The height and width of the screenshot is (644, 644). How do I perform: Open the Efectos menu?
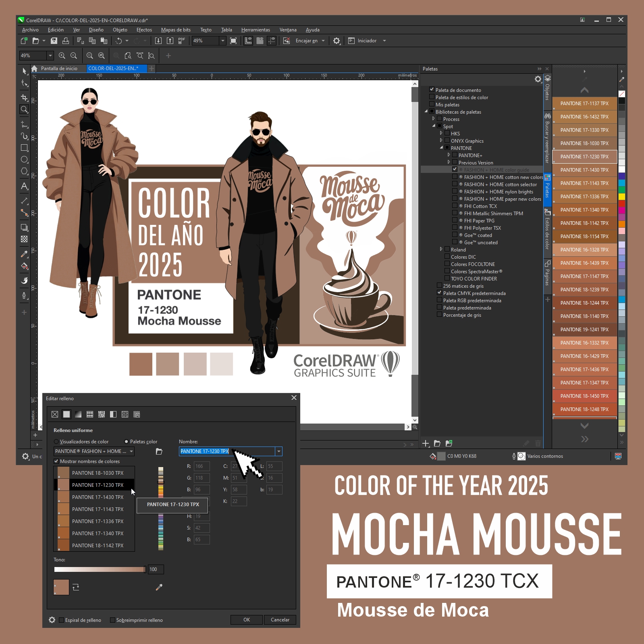[x=144, y=30]
